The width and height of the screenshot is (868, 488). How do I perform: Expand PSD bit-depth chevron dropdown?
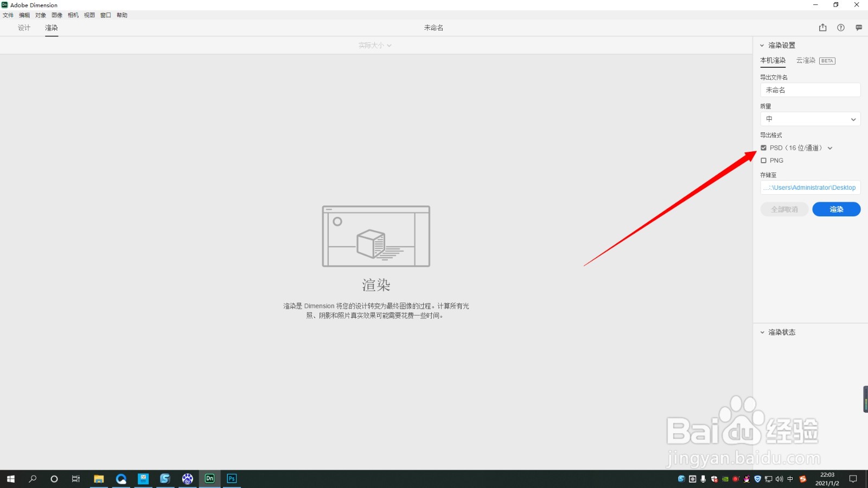(x=830, y=148)
